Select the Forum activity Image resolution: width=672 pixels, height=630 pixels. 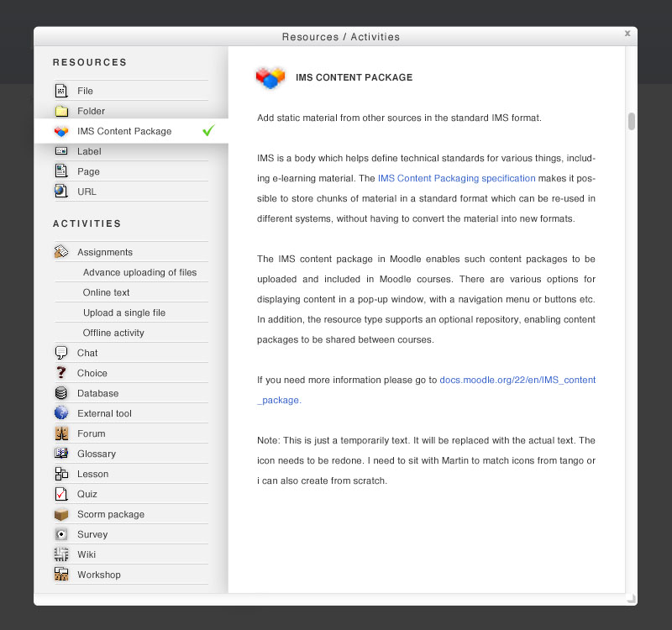click(131, 433)
